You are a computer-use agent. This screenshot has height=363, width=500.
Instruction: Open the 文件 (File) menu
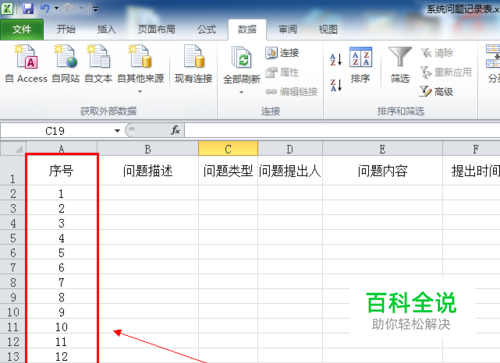pyautogui.click(x=22, y=29)
